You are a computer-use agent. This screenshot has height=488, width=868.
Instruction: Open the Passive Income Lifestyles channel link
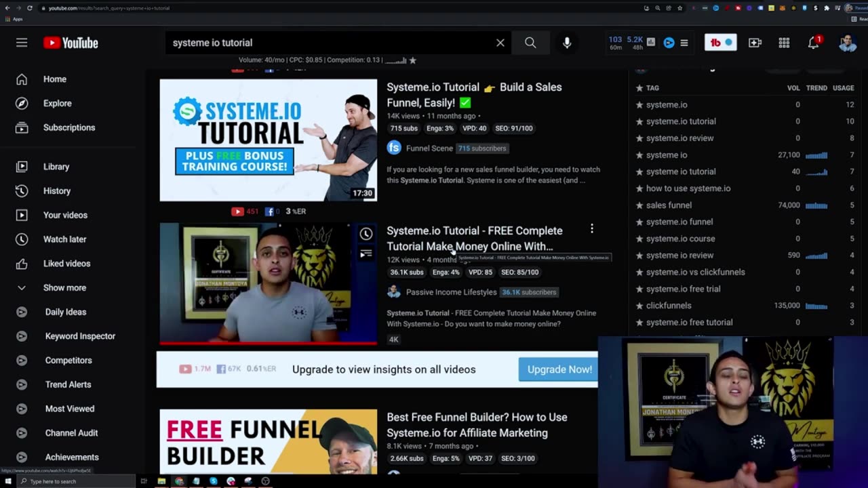tap(451, 292)
